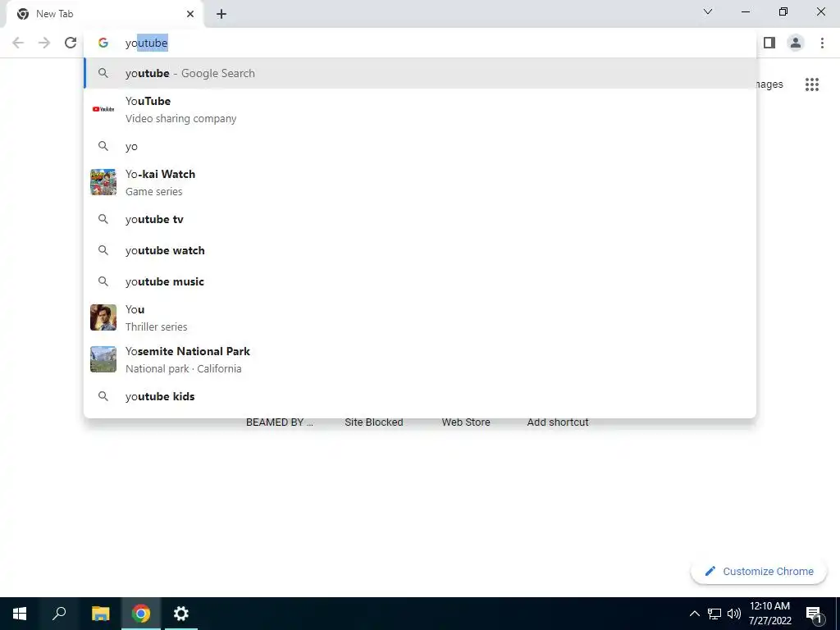Select Yo-kai Watch Game series suggestion
The height and width of the screenshot is (630, 840).
[420, 183]
